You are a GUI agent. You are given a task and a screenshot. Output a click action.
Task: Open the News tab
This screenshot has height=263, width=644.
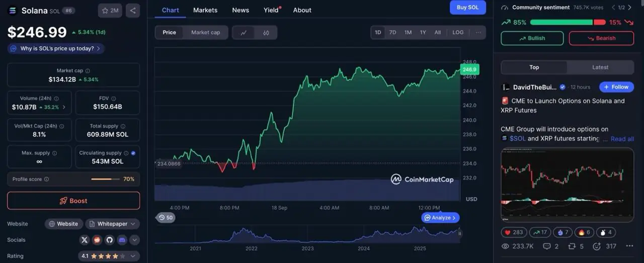[x=240, y=10]
